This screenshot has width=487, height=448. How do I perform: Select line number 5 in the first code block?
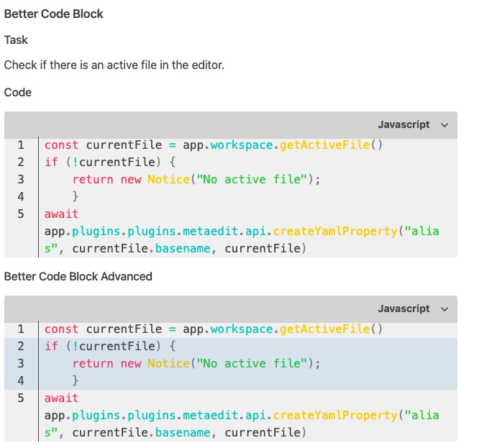coord(21,214)
